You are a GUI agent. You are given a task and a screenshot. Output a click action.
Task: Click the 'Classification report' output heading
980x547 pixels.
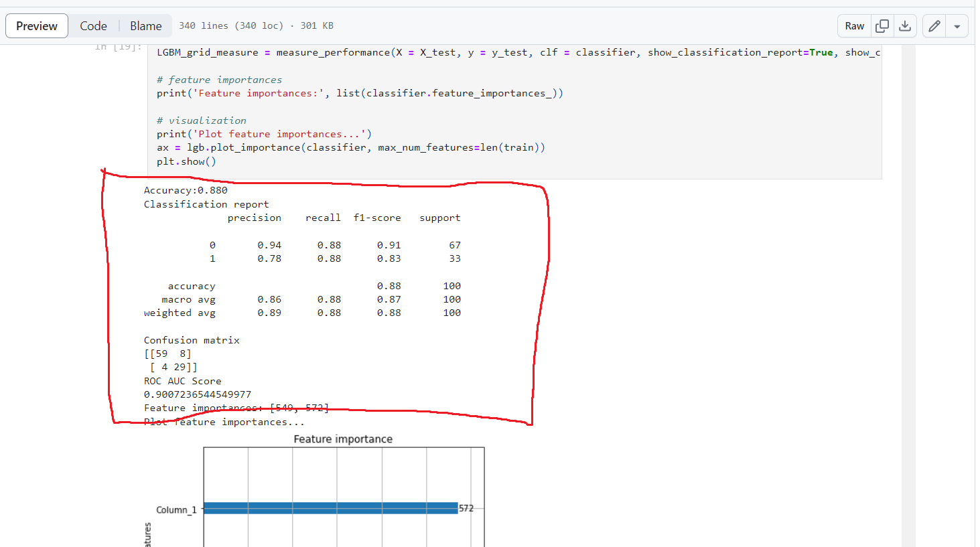(206, 204)
